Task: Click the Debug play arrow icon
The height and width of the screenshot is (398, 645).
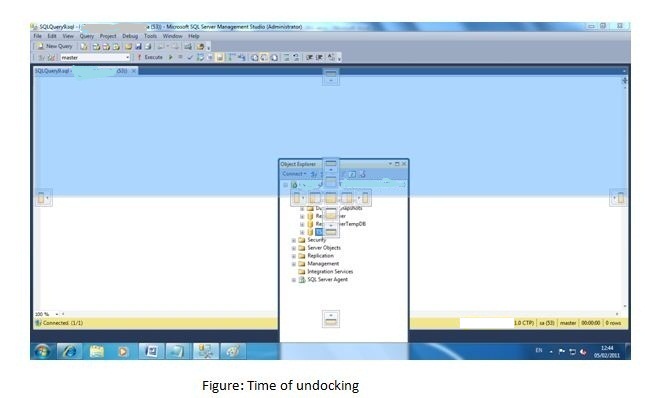Action: 171,57
